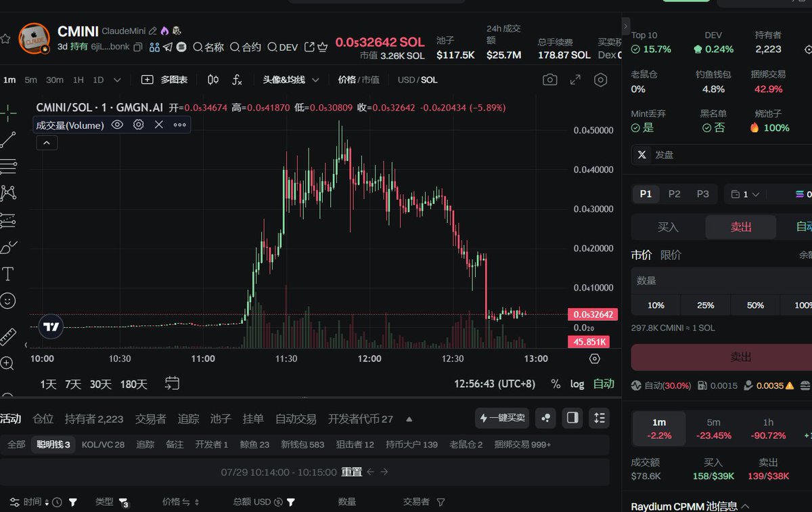Collapse the indicator legend chevron

coord(47,143)
